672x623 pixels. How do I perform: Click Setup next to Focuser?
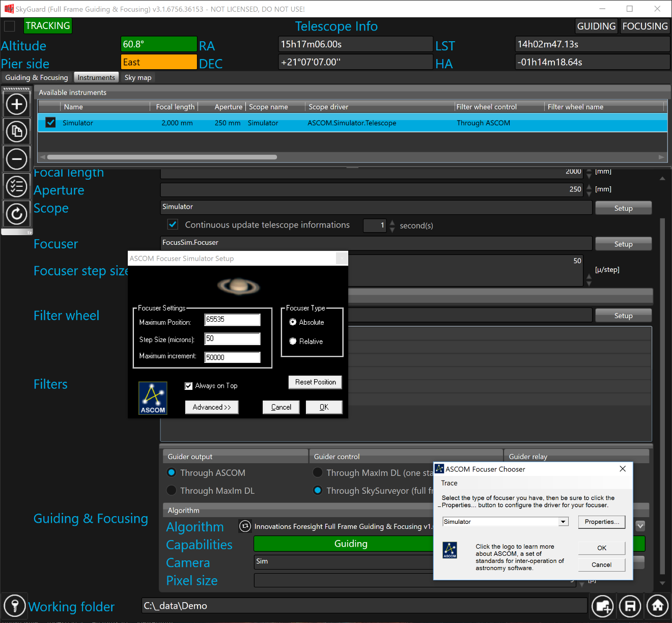pyautogui.click(x=623, y=244)
